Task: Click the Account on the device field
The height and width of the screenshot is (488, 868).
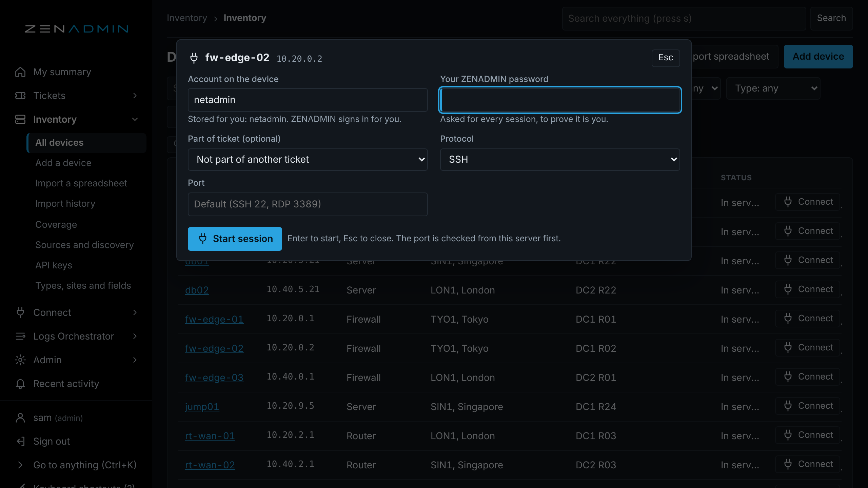Action: (308, 100)
